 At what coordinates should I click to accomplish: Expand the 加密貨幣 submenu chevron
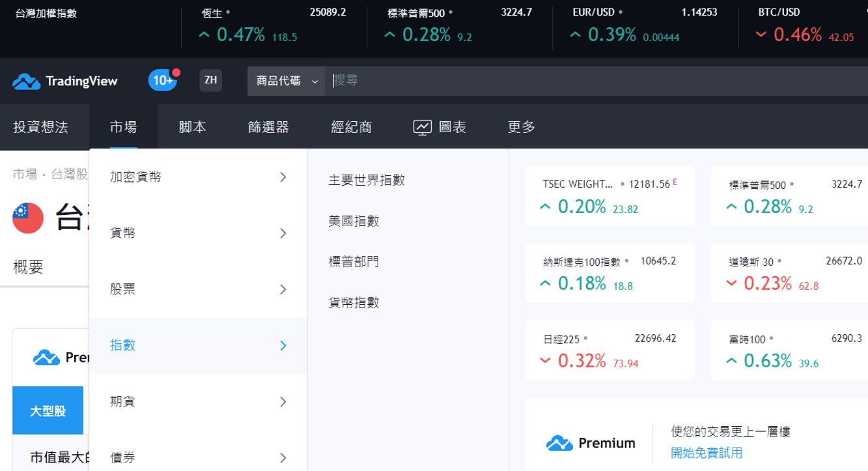pyautogui.click(x=283, y=177)
